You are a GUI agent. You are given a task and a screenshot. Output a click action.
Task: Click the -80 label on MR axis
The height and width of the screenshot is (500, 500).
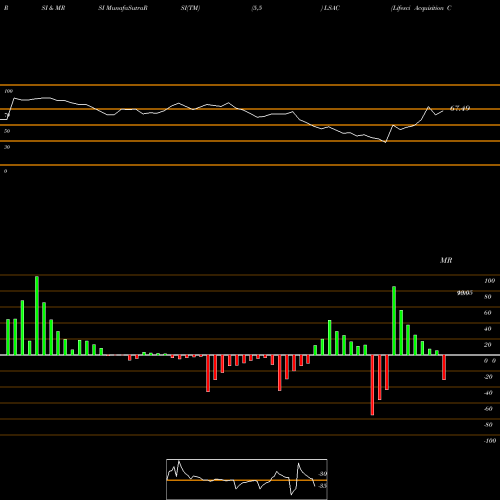pyautogui.click(x=488, y=425)
